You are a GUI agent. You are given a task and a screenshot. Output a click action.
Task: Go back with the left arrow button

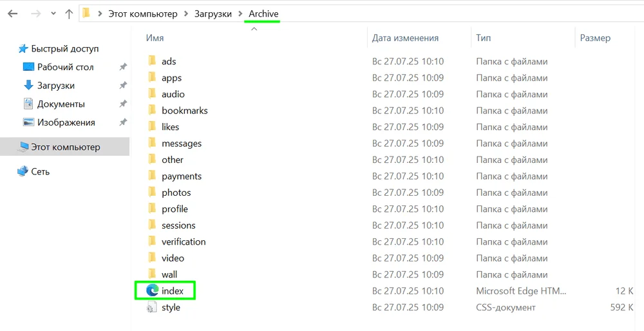[13, 14]
